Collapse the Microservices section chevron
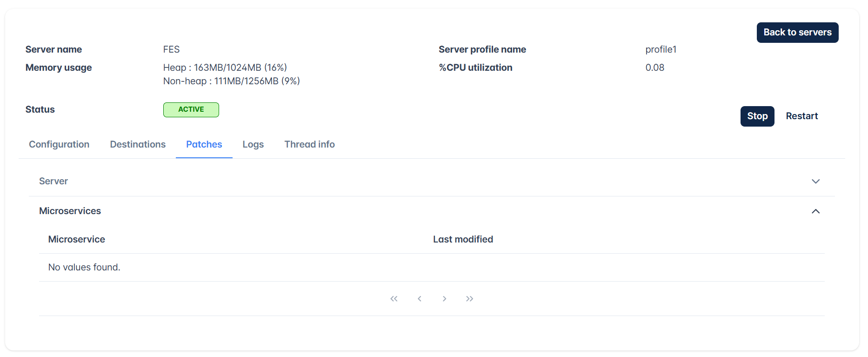 [815, 211]
